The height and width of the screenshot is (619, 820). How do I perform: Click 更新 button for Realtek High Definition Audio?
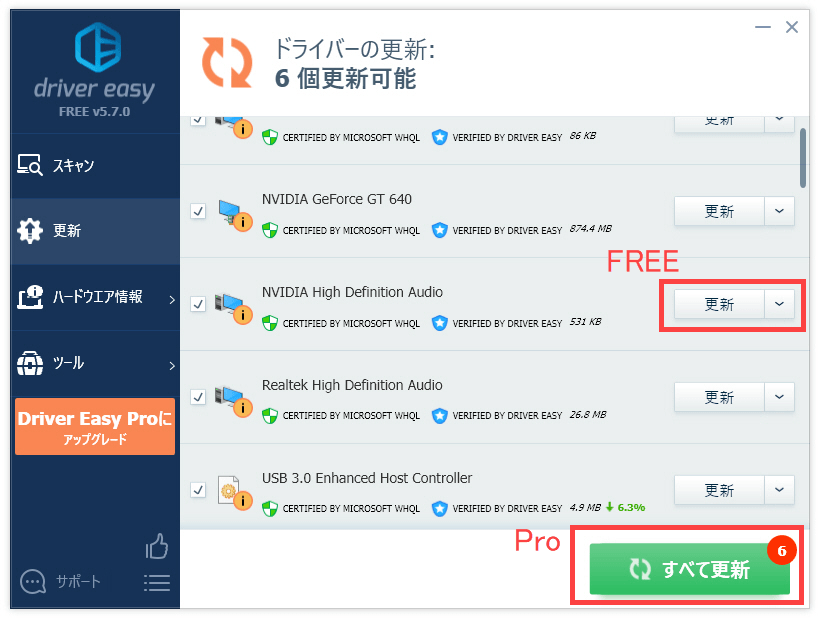click(x=719, y=397)
